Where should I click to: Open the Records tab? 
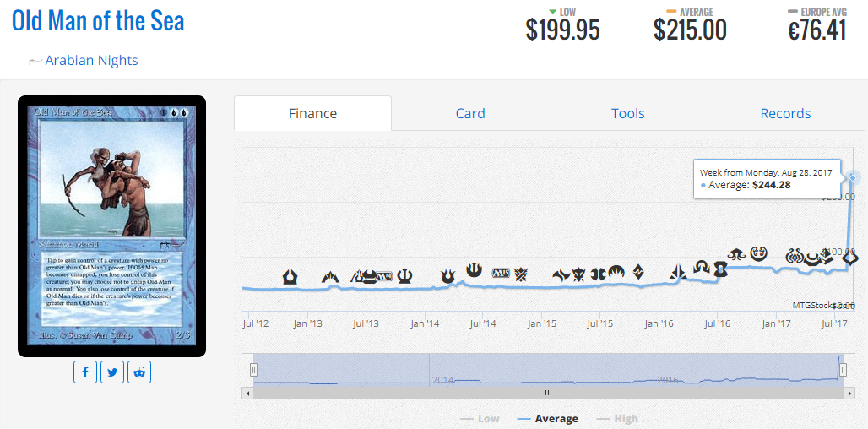(785, 113)
